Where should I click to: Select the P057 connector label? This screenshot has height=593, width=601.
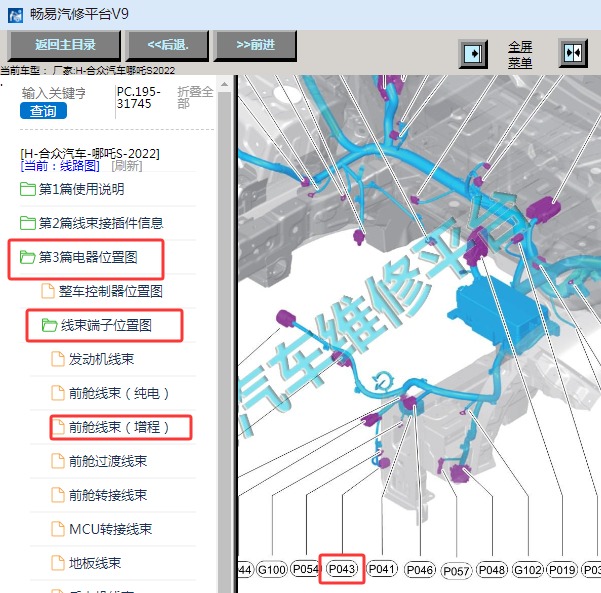(x=456, y=571)
